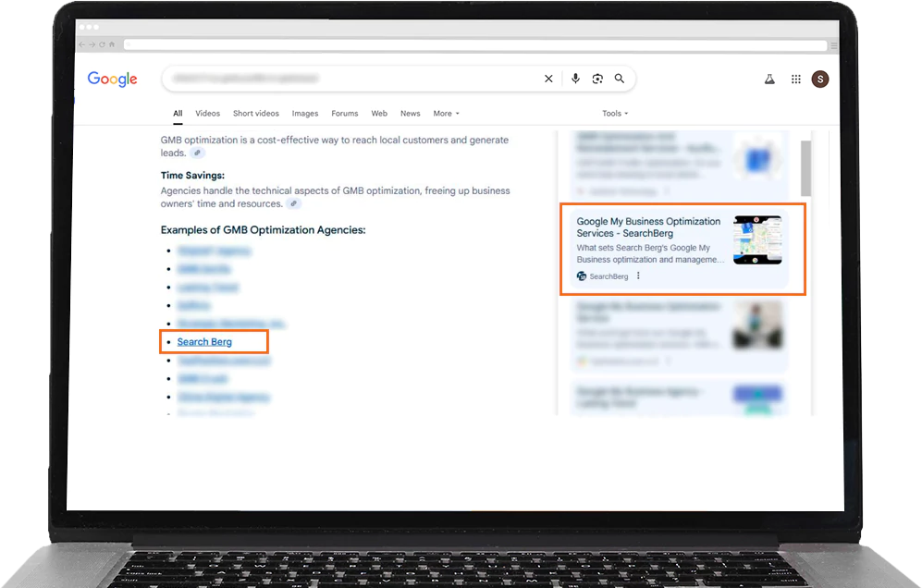Go forward using browser forward arrow
The height and width of the screenshot is (588, 922).
tap(92, 44)
